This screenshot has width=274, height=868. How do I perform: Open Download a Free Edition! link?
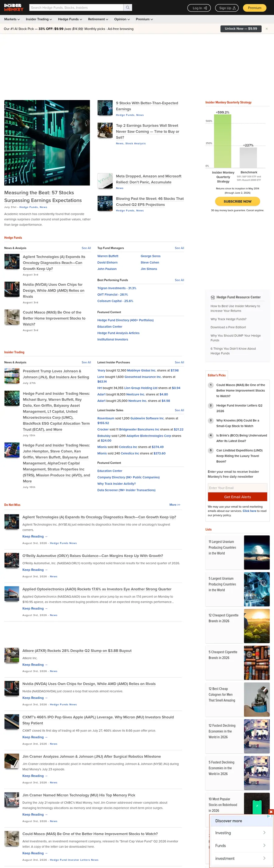coord(228,327)
